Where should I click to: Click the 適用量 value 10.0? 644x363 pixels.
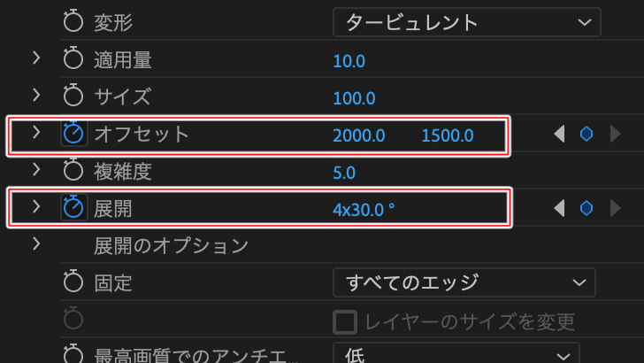[349, 61]
